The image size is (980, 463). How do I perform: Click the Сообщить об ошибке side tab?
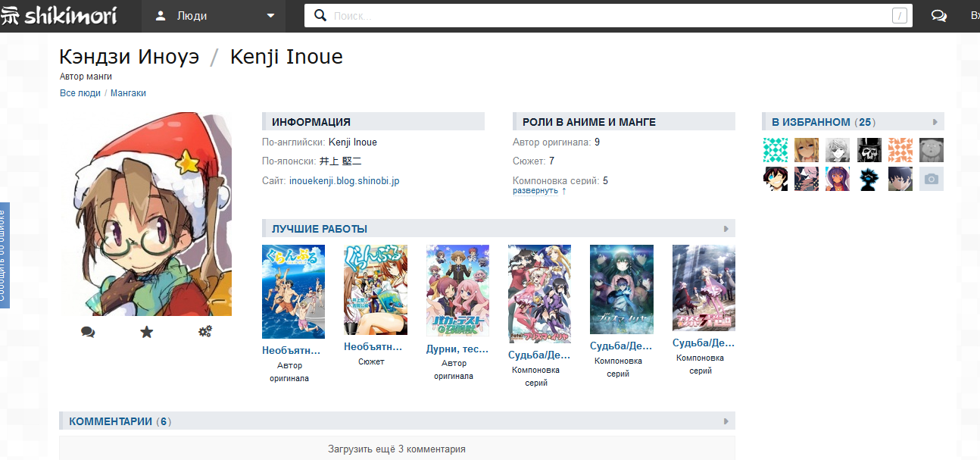pos(4,255)
